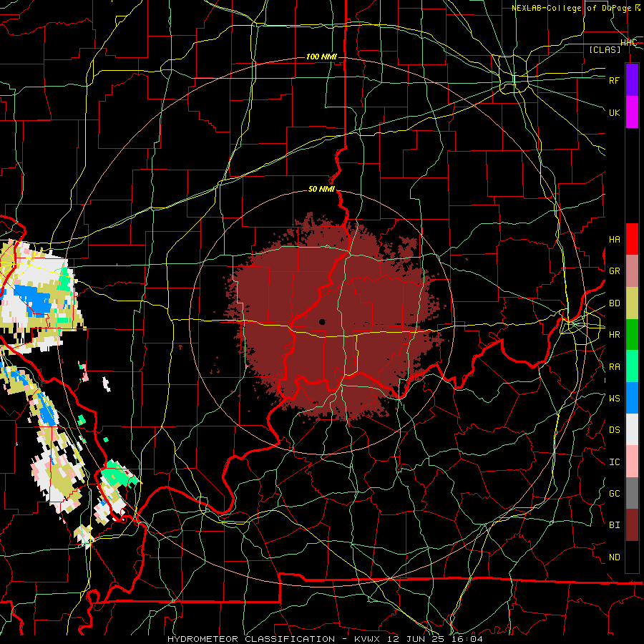
Task: Click the HA legend label
Action: coord(614,240)
